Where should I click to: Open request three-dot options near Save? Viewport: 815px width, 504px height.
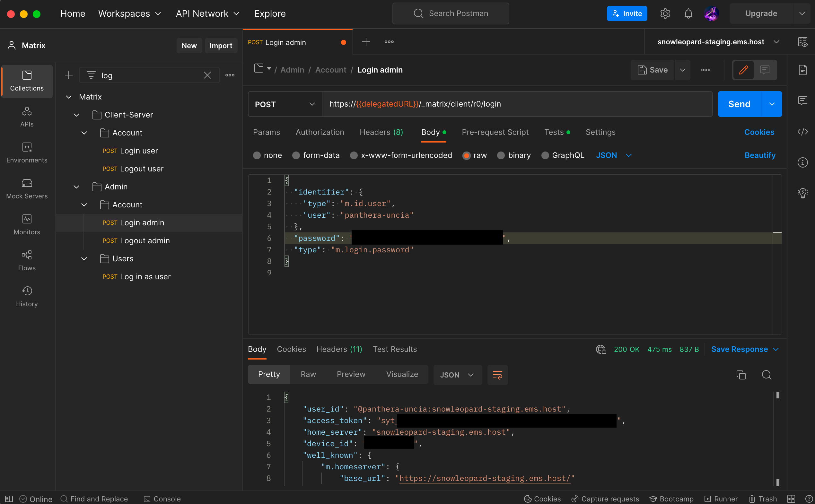705,70
